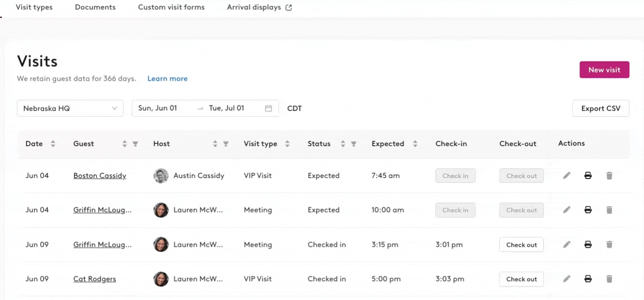This screenshot has height=300, width=644.
Task: Edit Griffin McLoug Jun 09 visit
Action: pyautogui.click(x=566, y=245)
